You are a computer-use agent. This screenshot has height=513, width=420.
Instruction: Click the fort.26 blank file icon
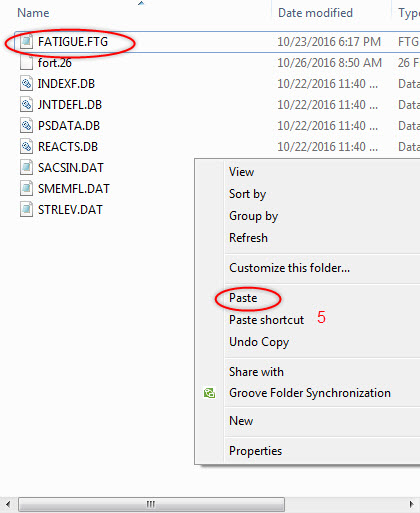click(26, 63)
